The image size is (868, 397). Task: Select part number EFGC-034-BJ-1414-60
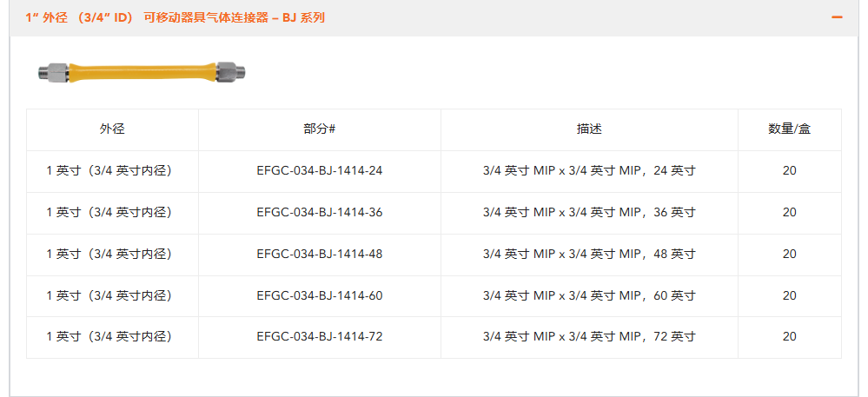tap(319, 295)
